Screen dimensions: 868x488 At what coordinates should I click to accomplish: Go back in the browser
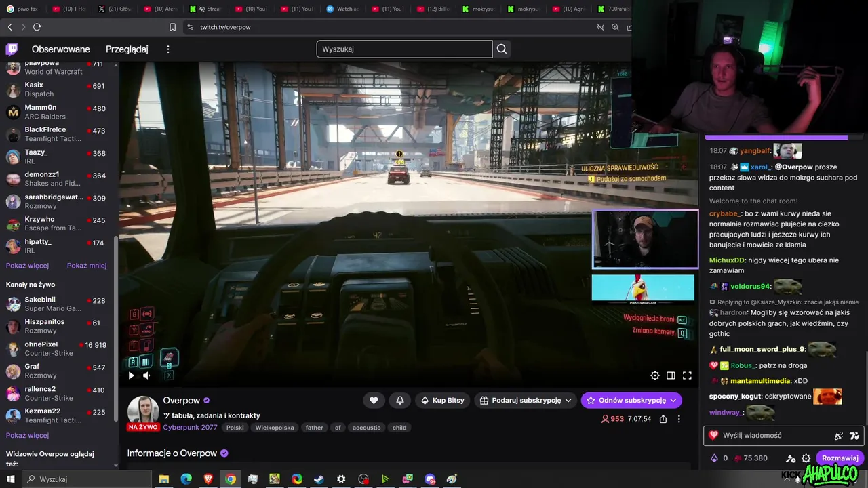click(9, 27)
